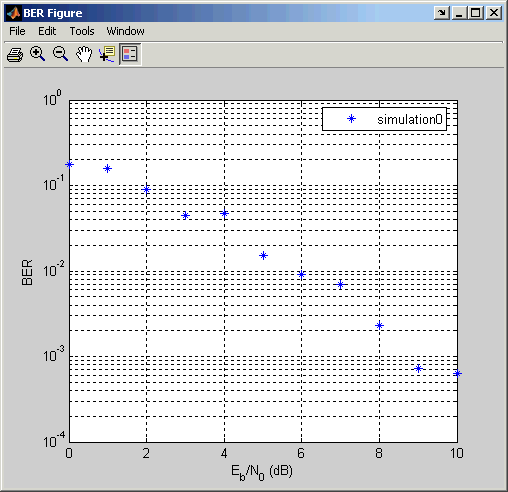Click the data point at 8 dB

tap(379, 325)
